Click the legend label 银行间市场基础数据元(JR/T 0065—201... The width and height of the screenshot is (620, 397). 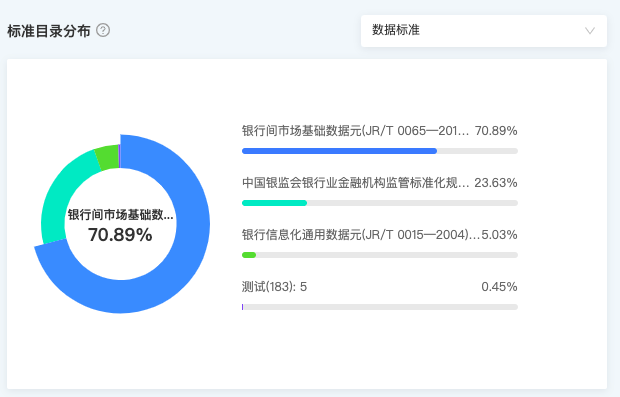click(355, 130)
